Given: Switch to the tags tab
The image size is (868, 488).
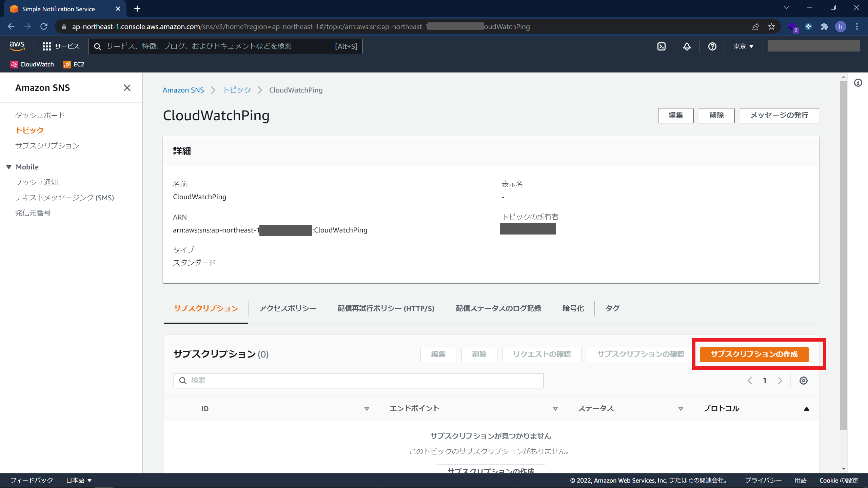Looking at the screenshot, I should [x=612, y=308].
